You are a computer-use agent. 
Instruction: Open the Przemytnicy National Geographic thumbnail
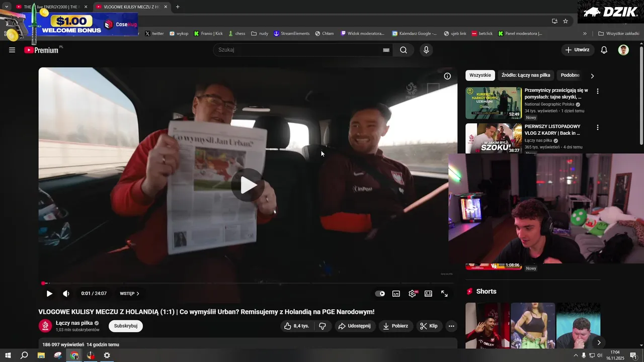(x=494, y=103)
